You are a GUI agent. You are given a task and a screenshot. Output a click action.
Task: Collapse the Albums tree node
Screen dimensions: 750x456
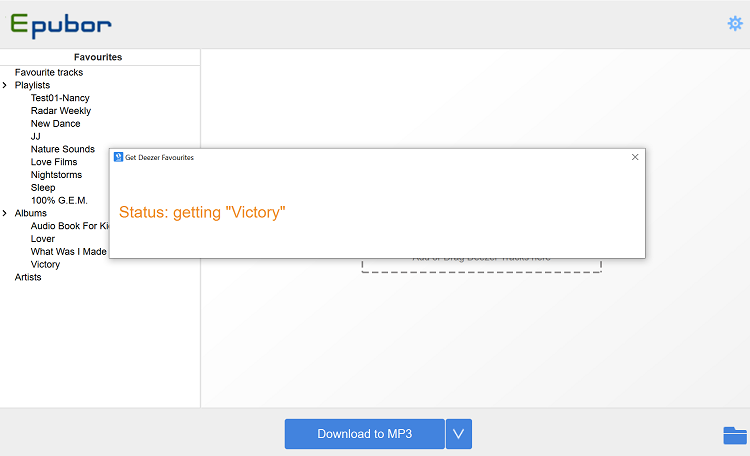(5, 213)
